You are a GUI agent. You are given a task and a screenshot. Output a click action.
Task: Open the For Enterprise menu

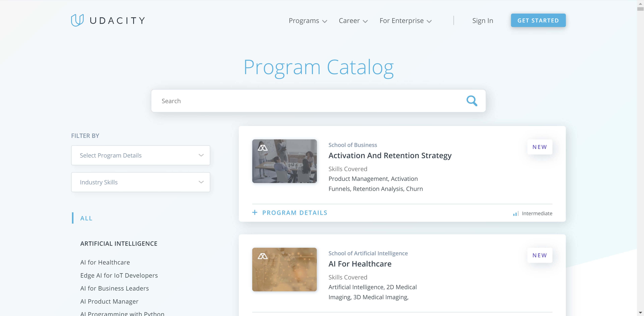(x=405, y=20)
